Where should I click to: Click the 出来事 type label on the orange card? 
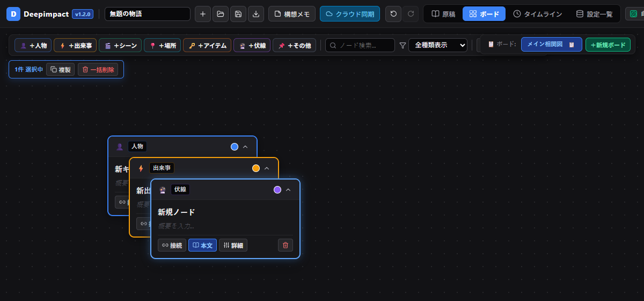click(x=162, y=168)
